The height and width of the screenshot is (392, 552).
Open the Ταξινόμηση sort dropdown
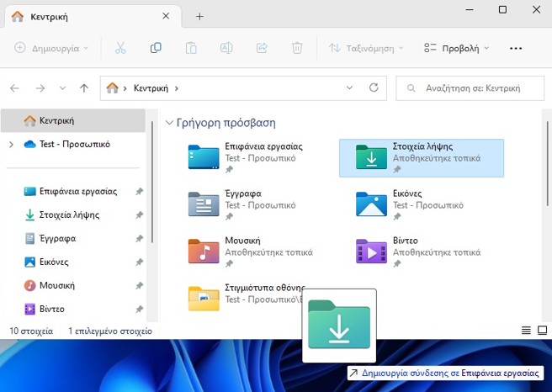(x=366, y=48)
